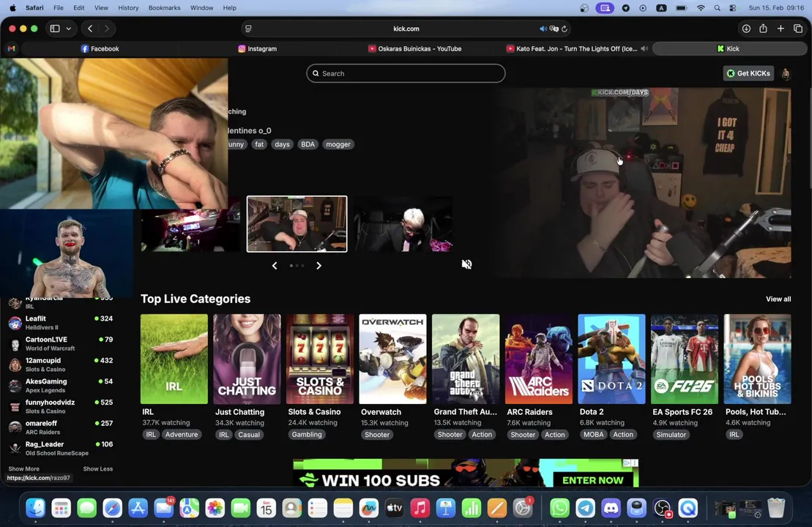
Task: Click the Simulator tag under EA Sports FC
Action: pos(671,435)
